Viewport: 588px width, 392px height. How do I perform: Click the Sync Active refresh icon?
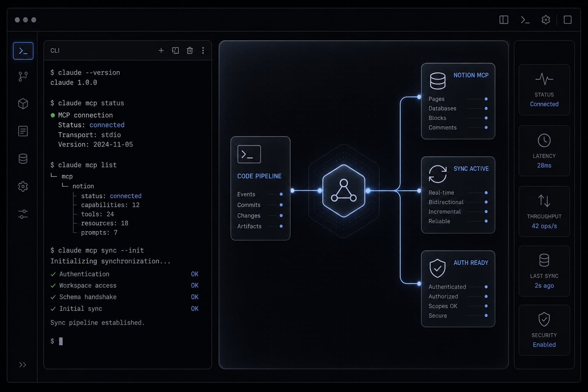438,174
